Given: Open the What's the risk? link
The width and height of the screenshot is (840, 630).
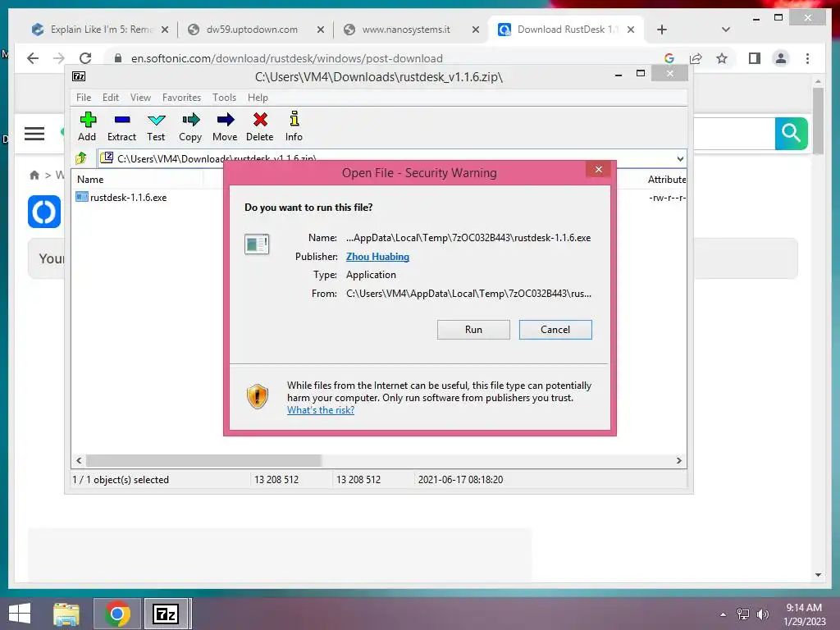Looking at the screenshot, I should (x=321, y=410).
